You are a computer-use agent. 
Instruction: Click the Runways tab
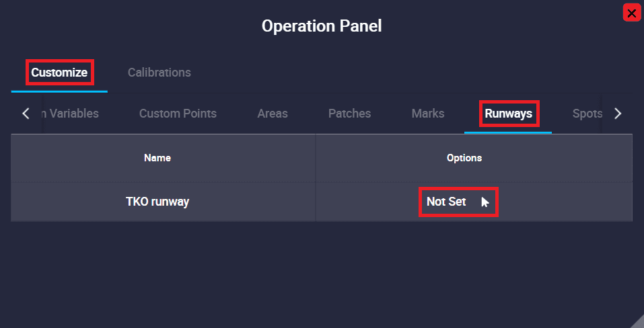pos(509,114)
